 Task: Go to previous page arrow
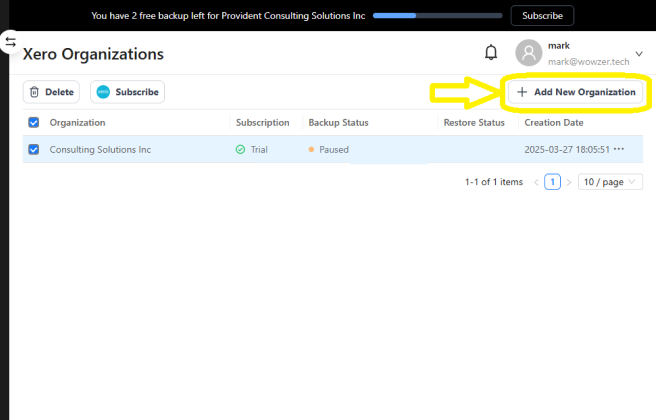[x=536, y=182]
